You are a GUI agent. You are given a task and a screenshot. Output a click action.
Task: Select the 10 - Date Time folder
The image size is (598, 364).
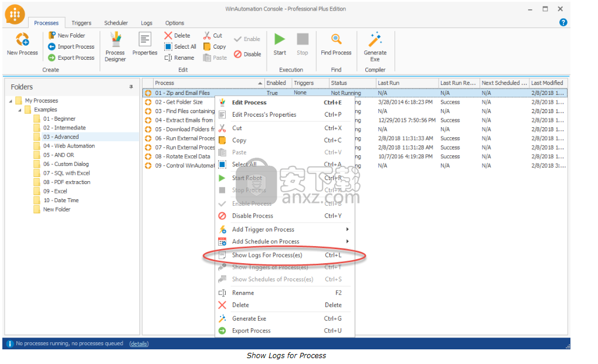pyautogui.click(x=60, y=200)
